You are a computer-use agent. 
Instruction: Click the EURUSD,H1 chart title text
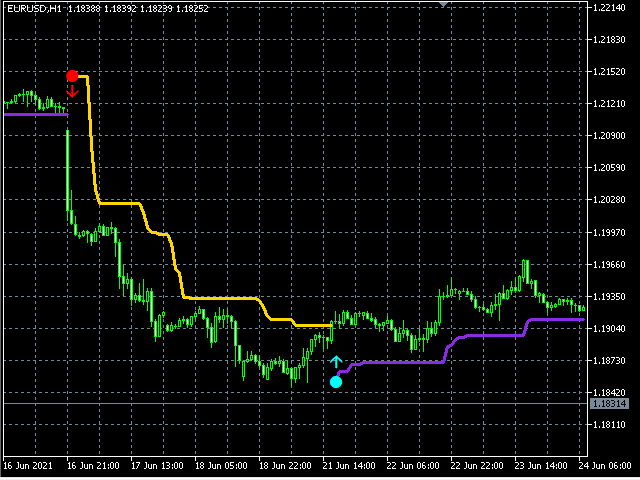[34, 9]
